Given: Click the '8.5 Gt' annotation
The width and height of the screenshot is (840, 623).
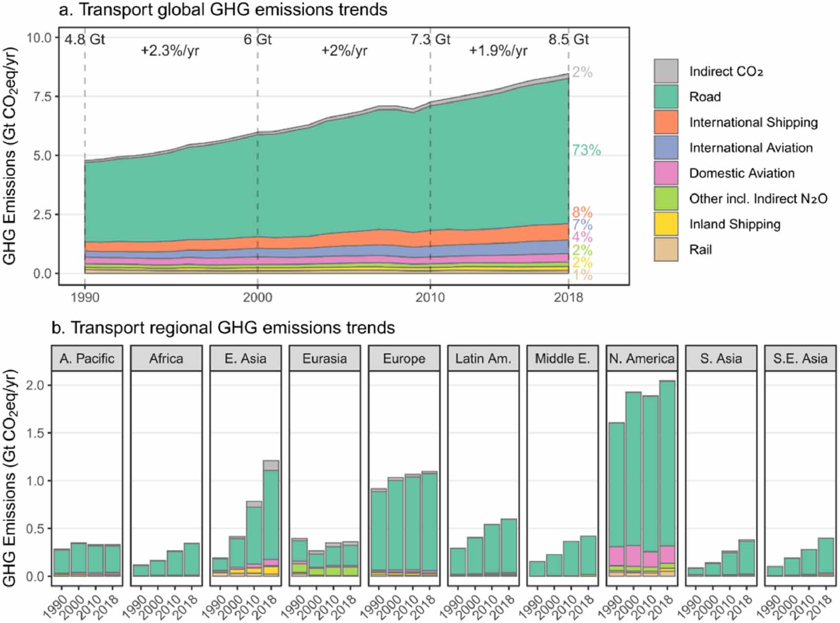Looking at the screenshot, I should pyautogui.click(x=568, y=39).
